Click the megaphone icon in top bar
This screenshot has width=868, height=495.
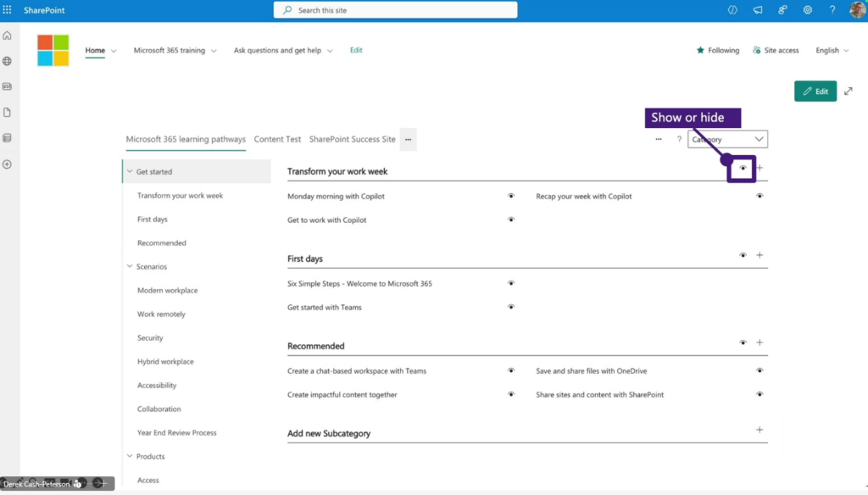click(758, 10)
